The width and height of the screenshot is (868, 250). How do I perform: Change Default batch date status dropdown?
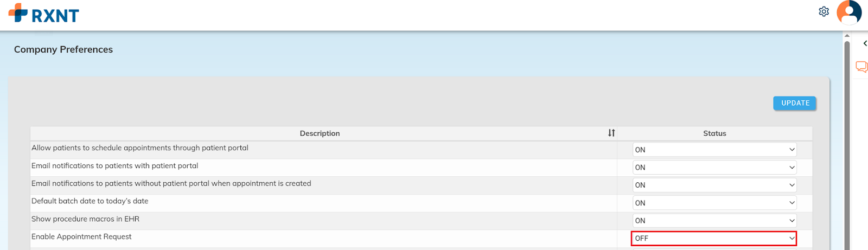tap(714, 203)
